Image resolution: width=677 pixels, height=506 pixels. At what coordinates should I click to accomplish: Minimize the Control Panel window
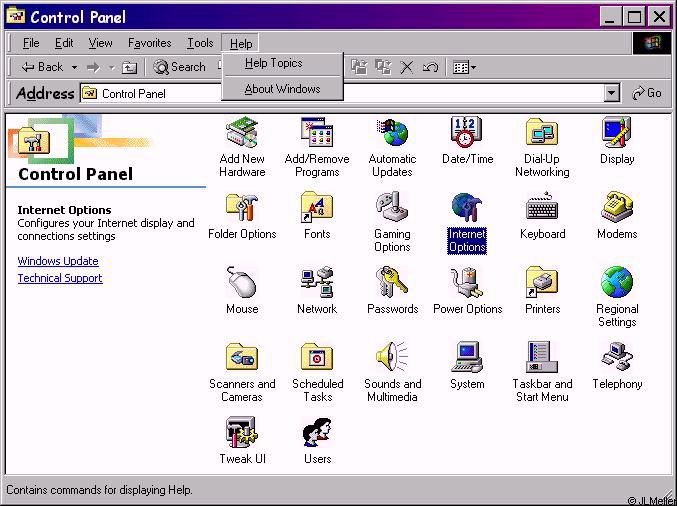[610, 17]
